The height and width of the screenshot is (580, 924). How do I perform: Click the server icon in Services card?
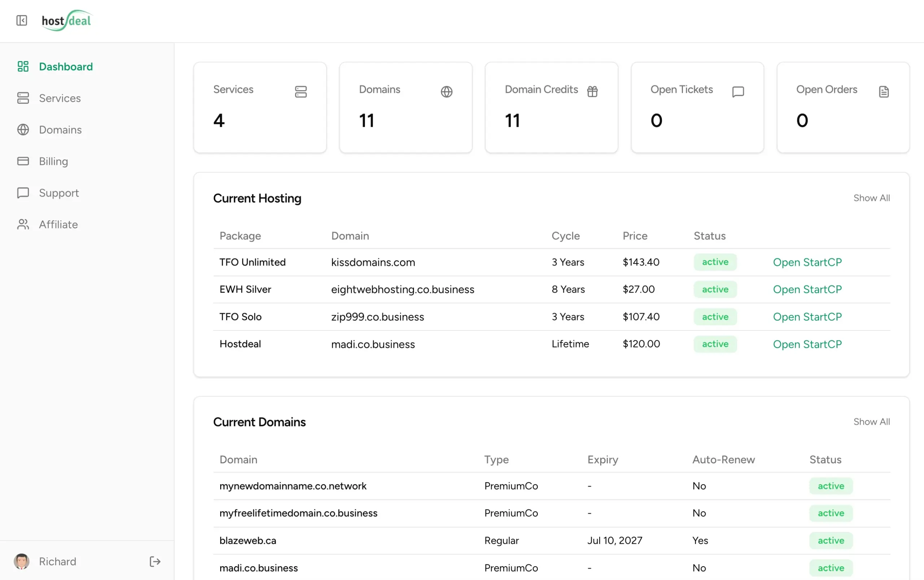(x=301, y=92)
